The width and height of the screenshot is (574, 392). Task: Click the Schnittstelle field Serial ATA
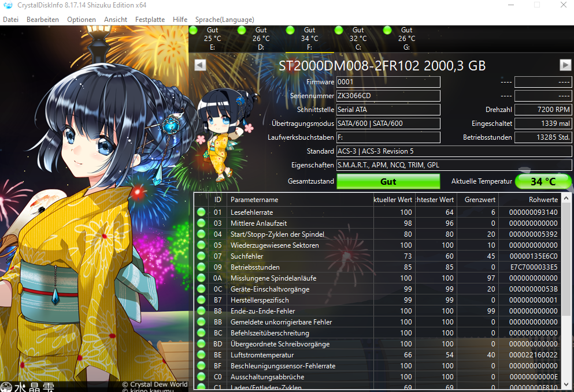point(388,110)
